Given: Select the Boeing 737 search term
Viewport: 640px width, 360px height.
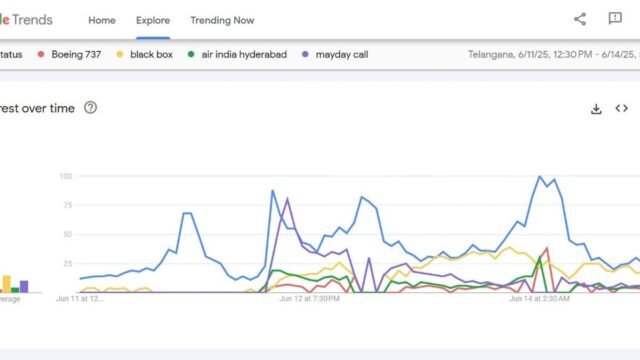Looking at the screenshot, I should 76,55.
